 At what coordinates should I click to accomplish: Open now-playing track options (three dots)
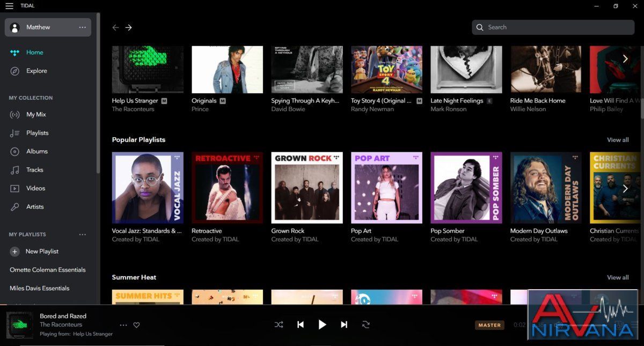point(123,325)
